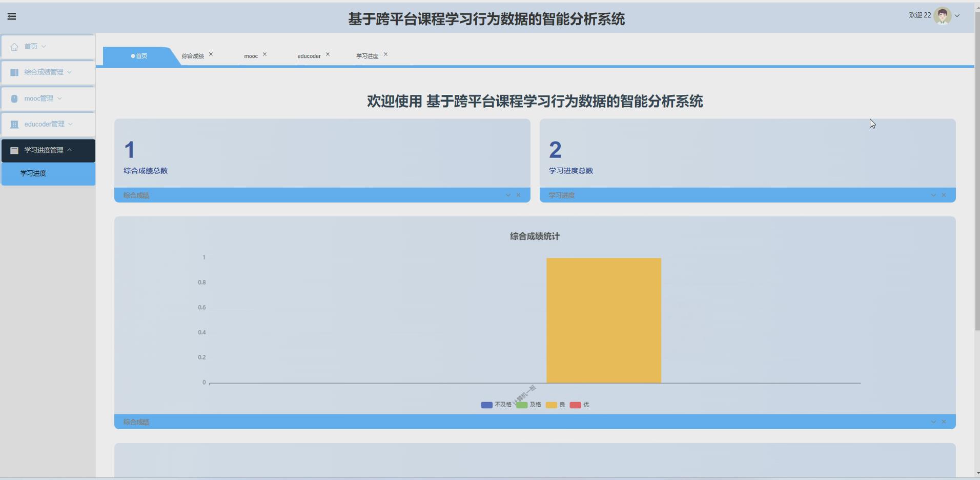Image resolution: width=980 pixels, height=480 pixels.
Task: Switch to the 首页 tab
Action: (139, 56)
